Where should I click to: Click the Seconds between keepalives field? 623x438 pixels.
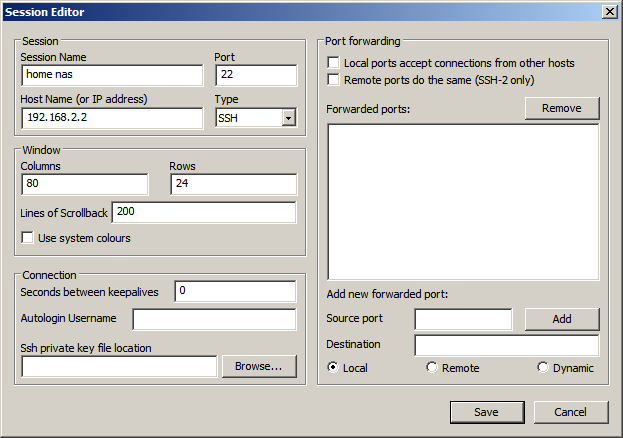click(x=235, y=291)
